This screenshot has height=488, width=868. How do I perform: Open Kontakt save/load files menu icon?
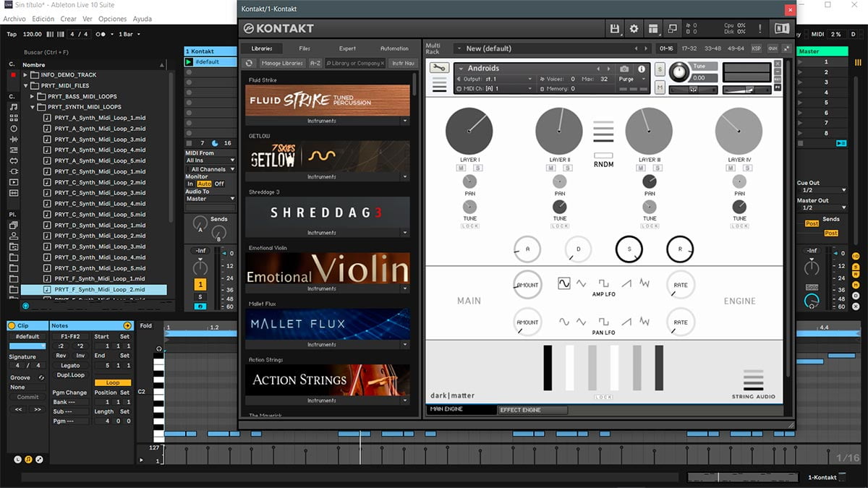[x=615, y=28]
